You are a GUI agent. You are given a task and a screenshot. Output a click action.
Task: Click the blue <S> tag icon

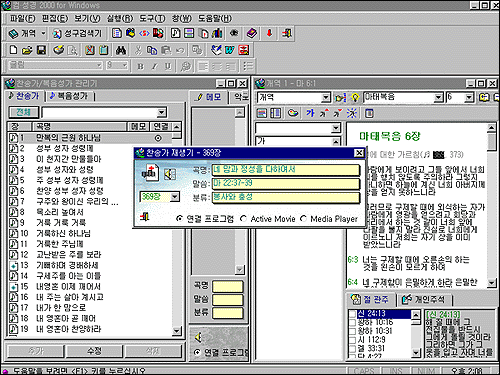(144, 33)
